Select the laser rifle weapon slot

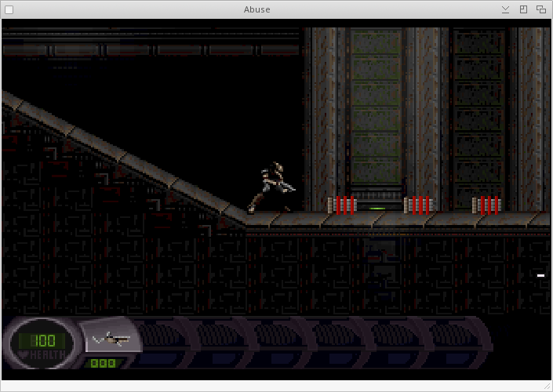point(110,339)
